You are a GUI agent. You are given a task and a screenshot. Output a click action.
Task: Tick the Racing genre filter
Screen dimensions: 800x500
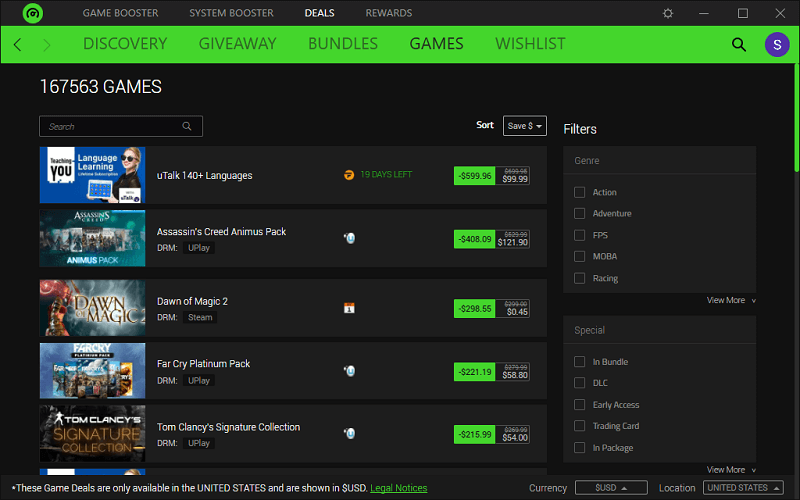click(580, 278)
